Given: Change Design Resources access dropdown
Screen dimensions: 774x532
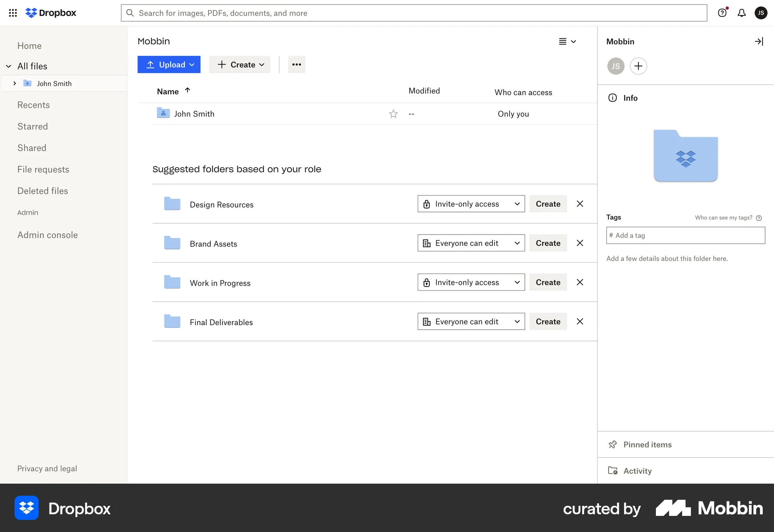Looking at the screenshot, I should pyautogui.click(x=471, y=204).
